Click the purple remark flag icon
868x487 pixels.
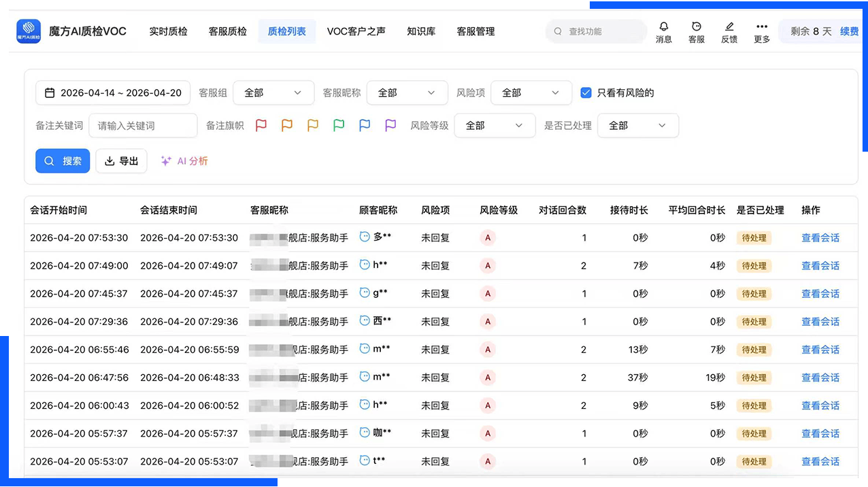point(390,125)
